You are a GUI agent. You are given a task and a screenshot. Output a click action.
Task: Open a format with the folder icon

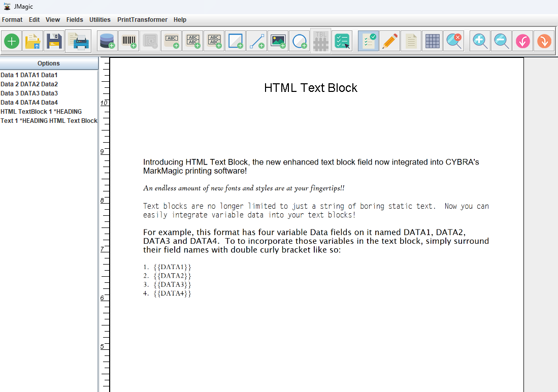click(32, 41)
